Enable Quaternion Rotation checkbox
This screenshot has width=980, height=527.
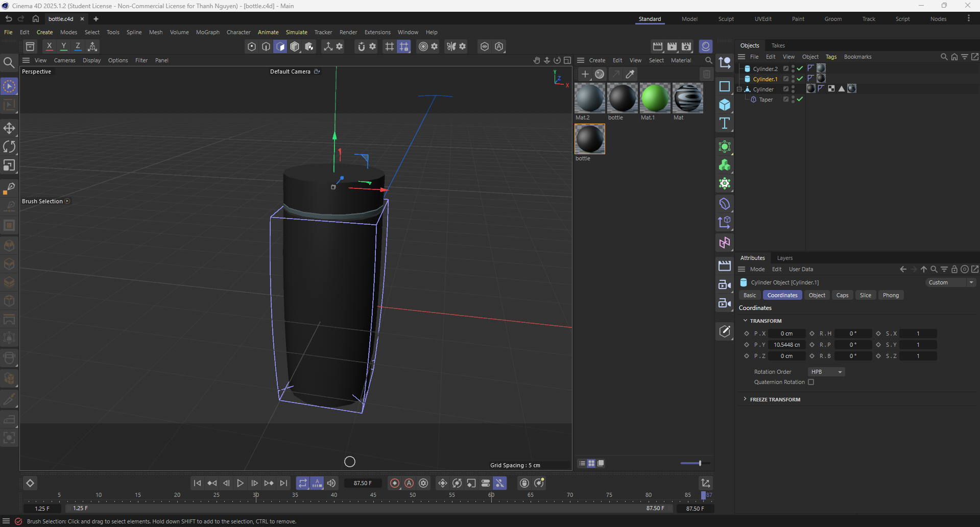coord(811,382)
